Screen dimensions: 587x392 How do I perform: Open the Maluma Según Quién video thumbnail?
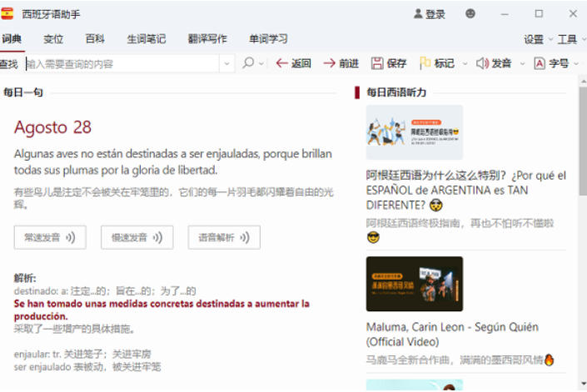(x=415, y=284)
